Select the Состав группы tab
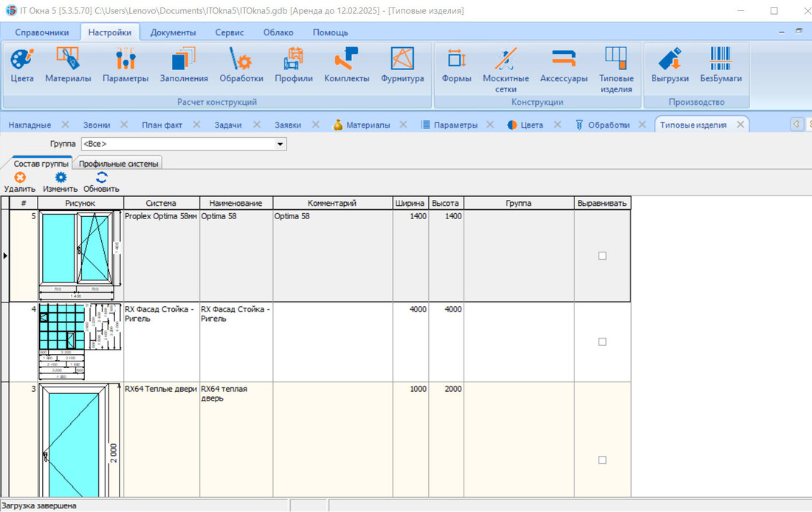This screenshot has width=812, height=512. [41, 164]
